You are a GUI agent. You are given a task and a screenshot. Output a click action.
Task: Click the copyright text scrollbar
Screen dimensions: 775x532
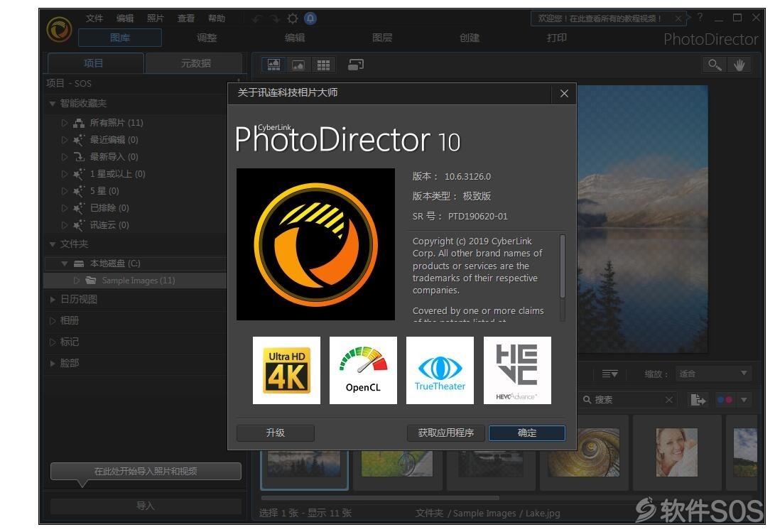pos(563,266)
